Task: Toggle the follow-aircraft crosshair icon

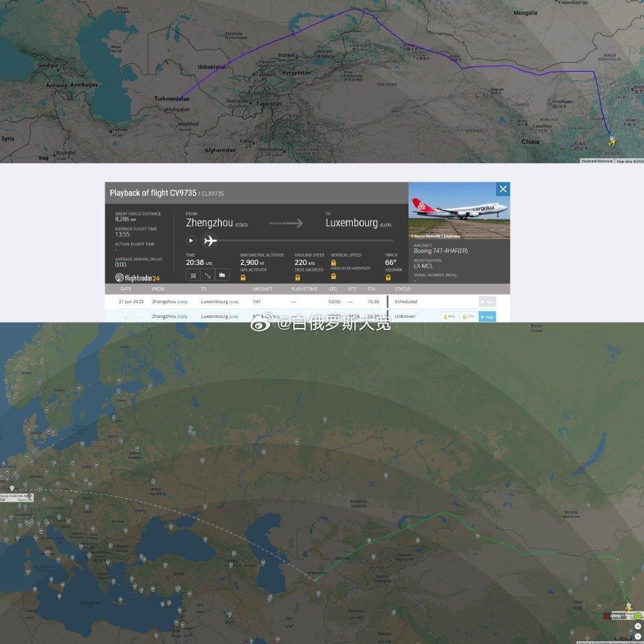Action: [193, 276]
